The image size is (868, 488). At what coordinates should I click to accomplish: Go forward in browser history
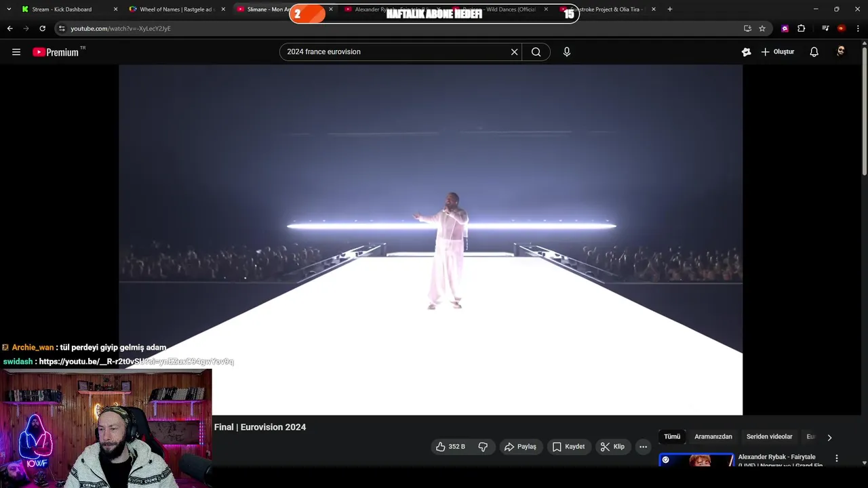(x=26, y=28)
